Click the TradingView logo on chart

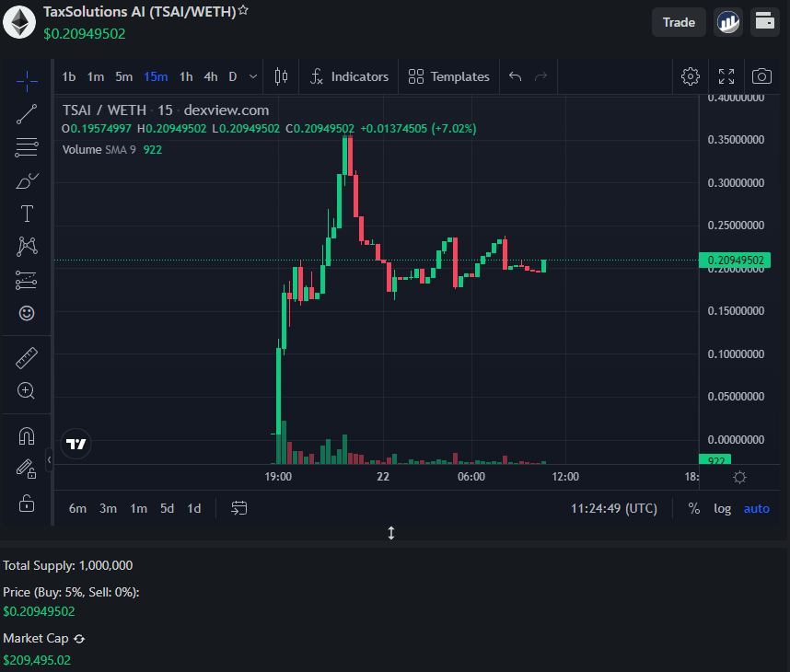pyautogui.click(x=76, y=444)
